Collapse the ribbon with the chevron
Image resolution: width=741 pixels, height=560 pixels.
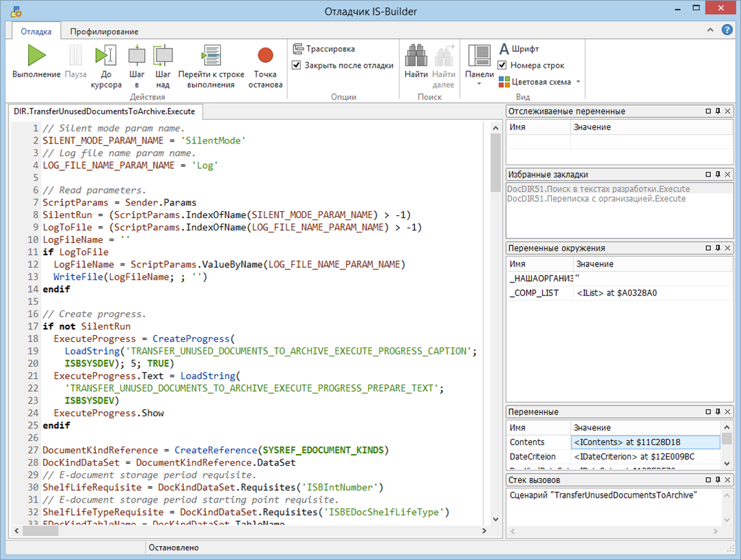click(710, 30)
